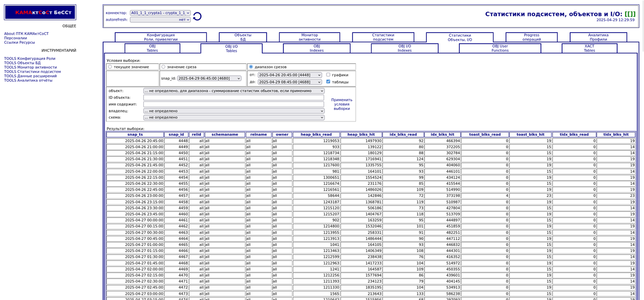644x300 pixels.
Task: Open the 'владелец' owner dropdown
Action: click(234, 111)
